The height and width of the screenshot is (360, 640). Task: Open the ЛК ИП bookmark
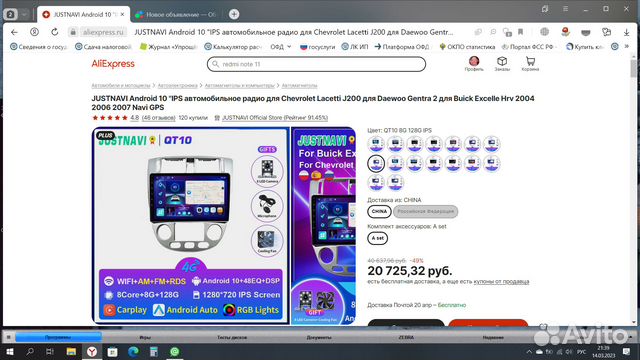click(355, 47)
